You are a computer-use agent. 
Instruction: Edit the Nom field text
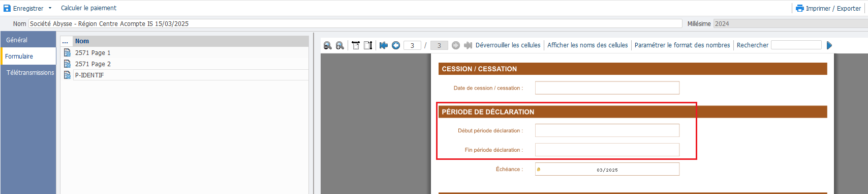click(355, 23)
